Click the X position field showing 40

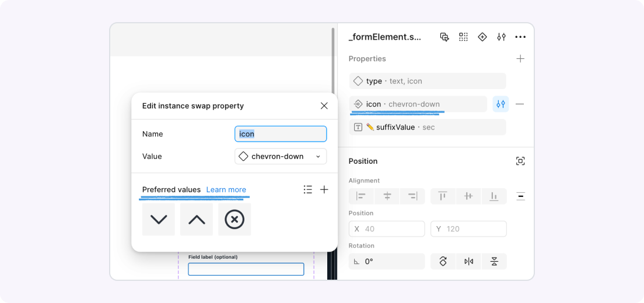click(387, 229)
